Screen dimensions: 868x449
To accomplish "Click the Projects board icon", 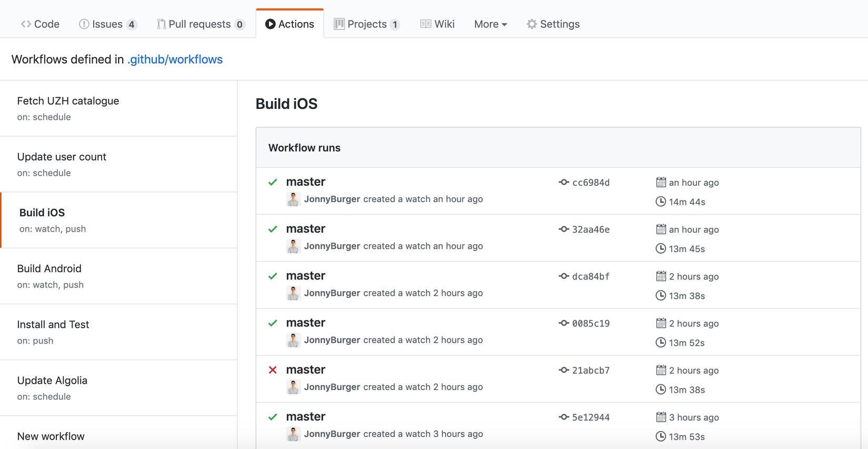I will [339, 24].
